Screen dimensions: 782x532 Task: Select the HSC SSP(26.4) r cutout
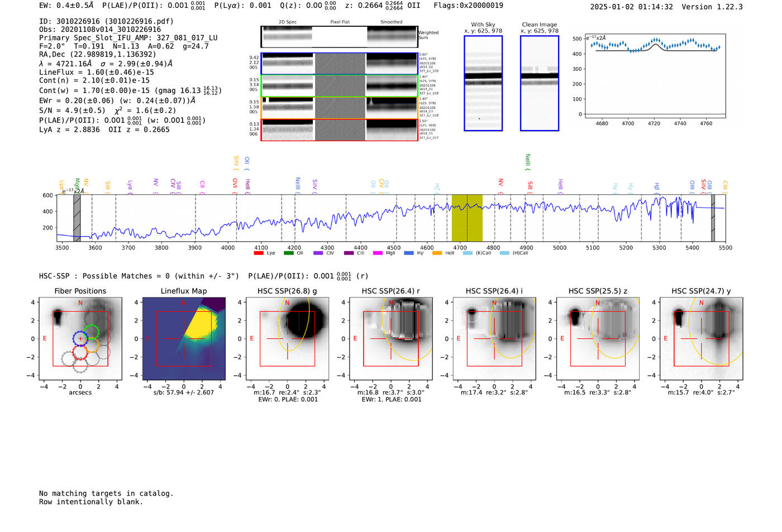tap(391, 339)
